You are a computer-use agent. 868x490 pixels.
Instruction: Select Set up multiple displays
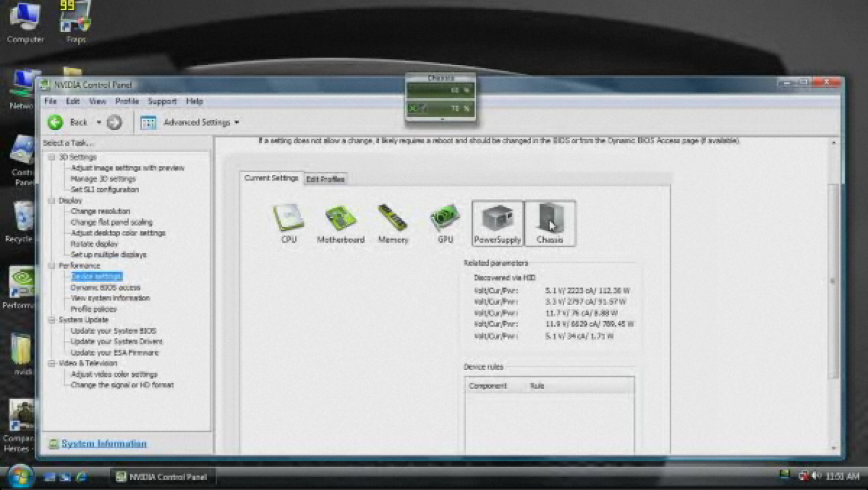[108, 255]
